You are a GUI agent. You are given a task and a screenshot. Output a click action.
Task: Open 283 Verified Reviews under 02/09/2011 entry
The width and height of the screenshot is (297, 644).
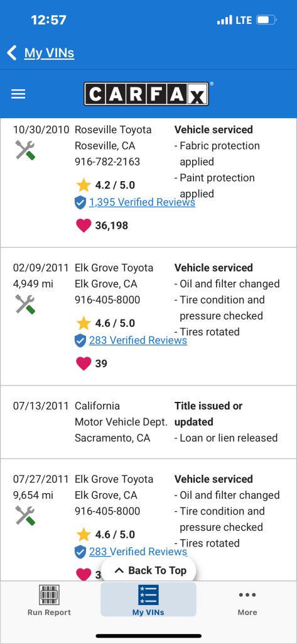[138, 340]
